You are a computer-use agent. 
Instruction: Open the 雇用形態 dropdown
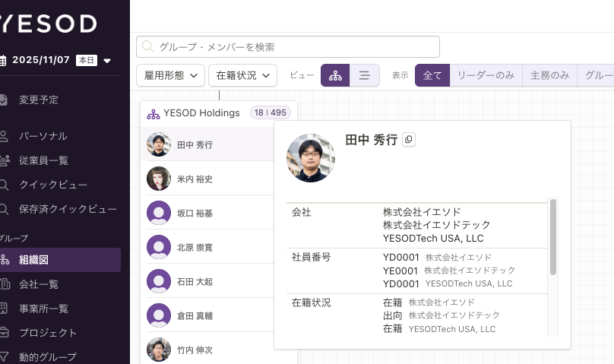(170, 75)
